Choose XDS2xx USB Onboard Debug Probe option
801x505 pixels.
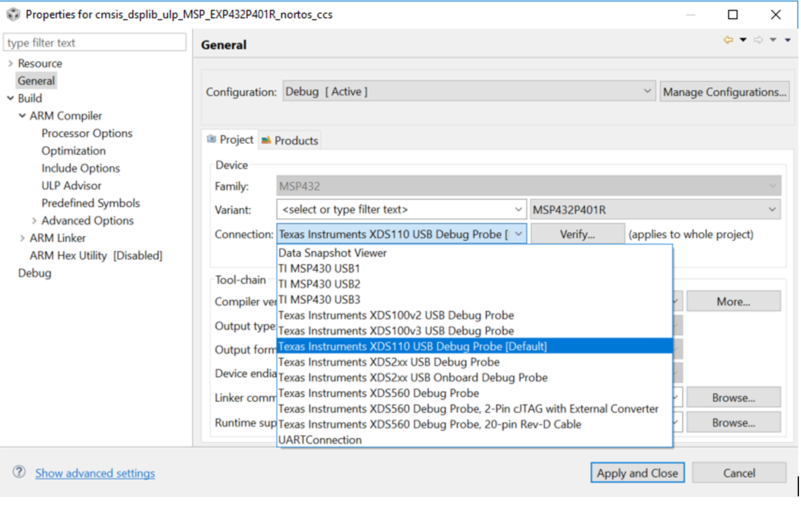coord(412,378)
